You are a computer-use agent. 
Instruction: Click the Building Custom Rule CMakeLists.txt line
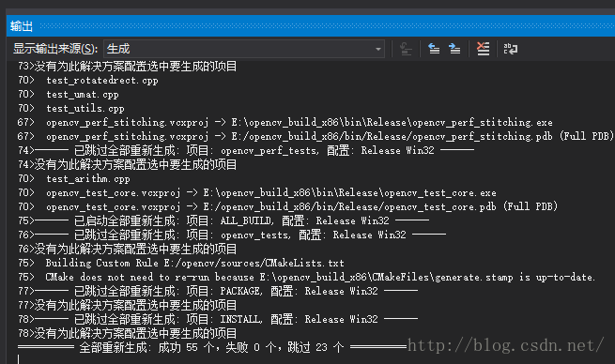click(181, 263)
